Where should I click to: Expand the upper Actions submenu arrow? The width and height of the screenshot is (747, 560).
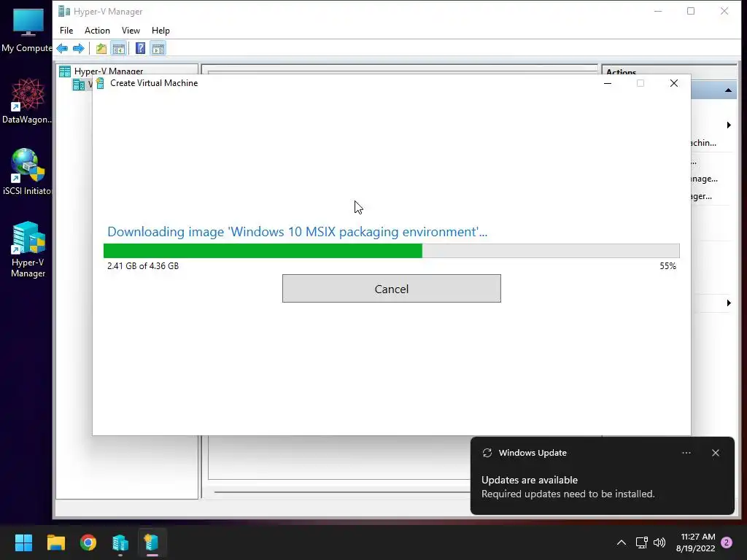point(729,125)
